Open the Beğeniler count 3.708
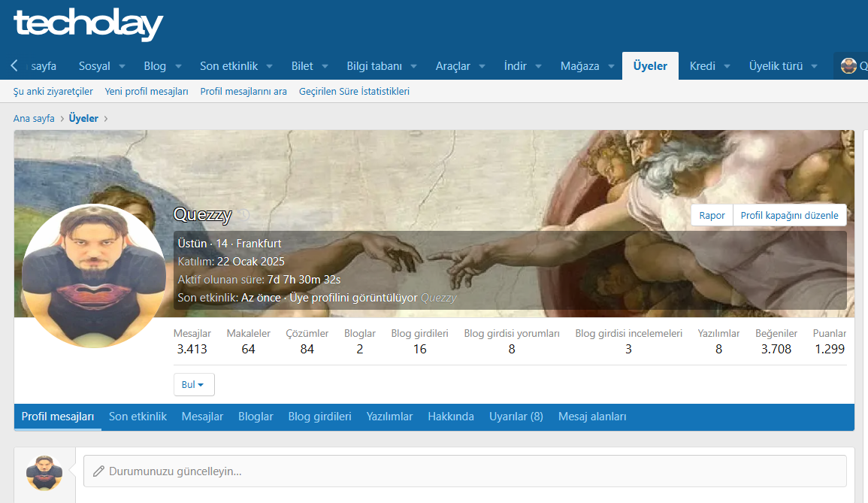 click(x=776, y=349)
